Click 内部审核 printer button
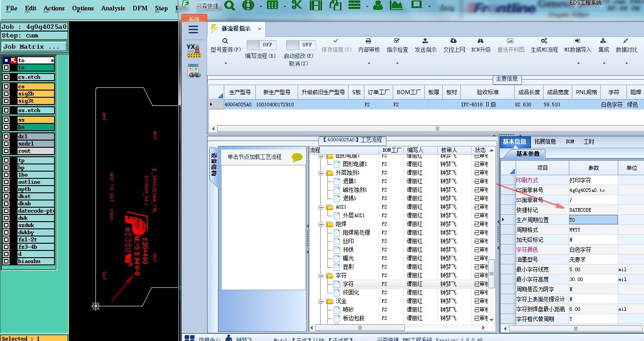 click(x=369, y=45)
